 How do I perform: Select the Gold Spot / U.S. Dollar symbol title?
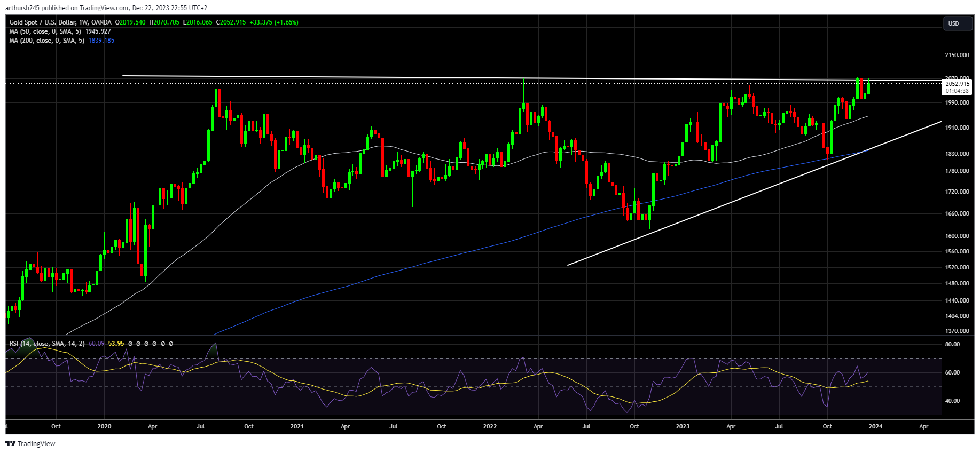[60, 22]
